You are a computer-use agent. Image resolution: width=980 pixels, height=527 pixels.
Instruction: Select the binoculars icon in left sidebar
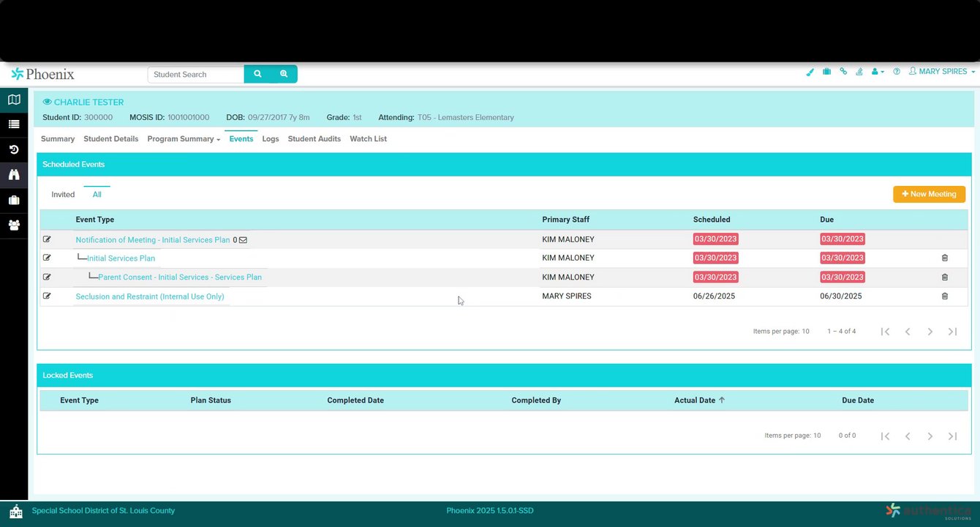[x=14, y=174]
